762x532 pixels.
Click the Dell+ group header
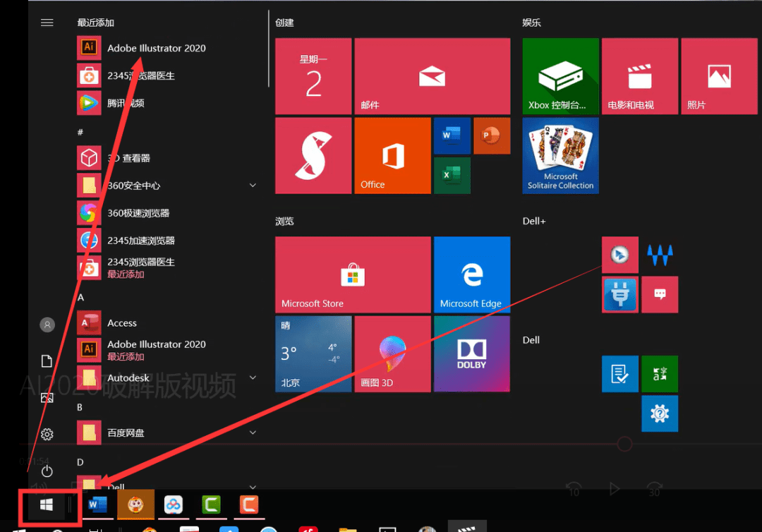(534, 221)
